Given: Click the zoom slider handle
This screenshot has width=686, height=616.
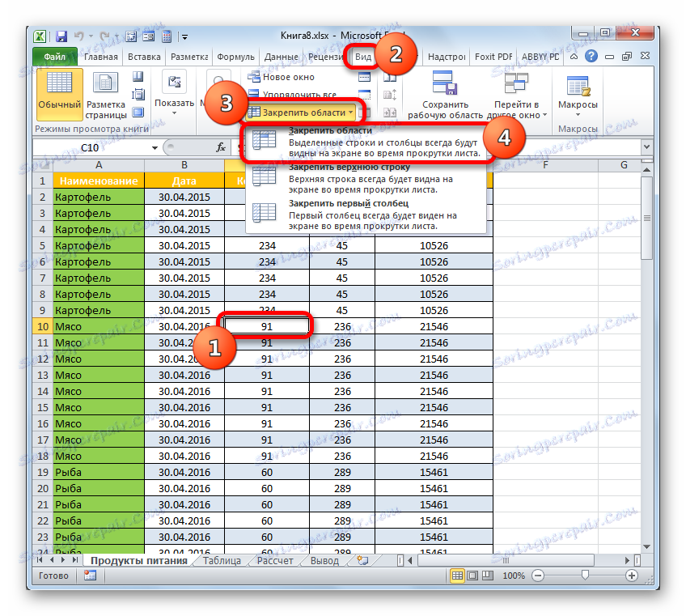Looking at the screenshot, I should point(585,576).
